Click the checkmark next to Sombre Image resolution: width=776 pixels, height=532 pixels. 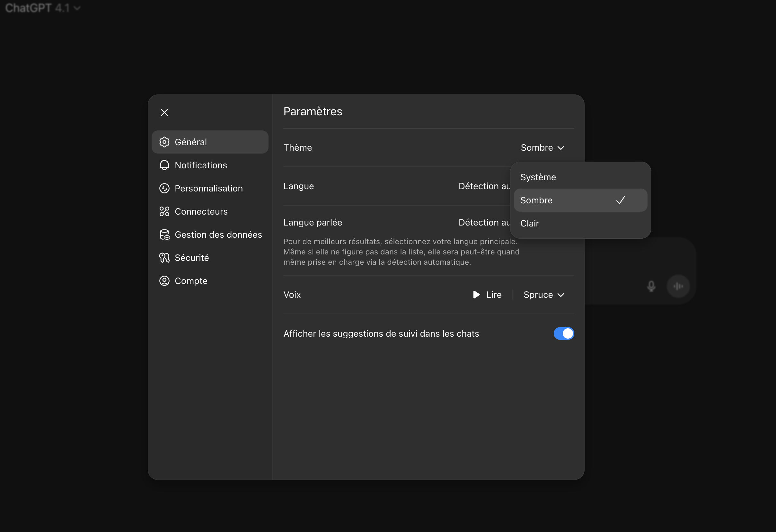point(620,200)
